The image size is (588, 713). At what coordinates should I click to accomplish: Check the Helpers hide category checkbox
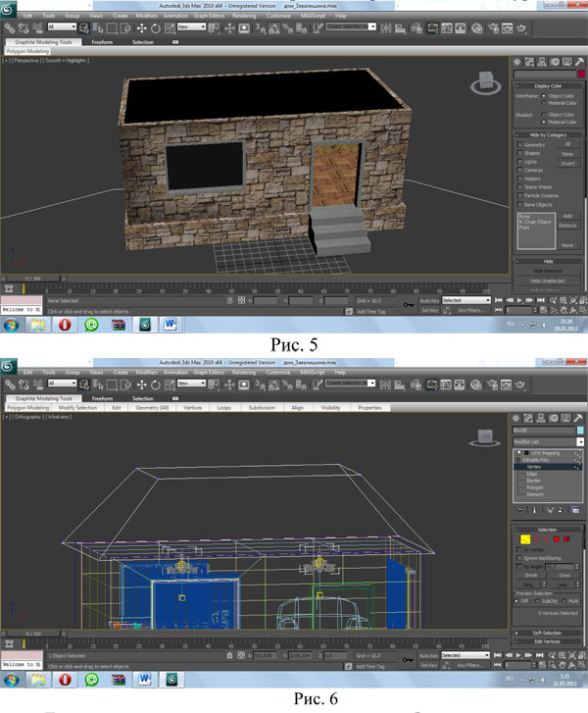(519, 178)
